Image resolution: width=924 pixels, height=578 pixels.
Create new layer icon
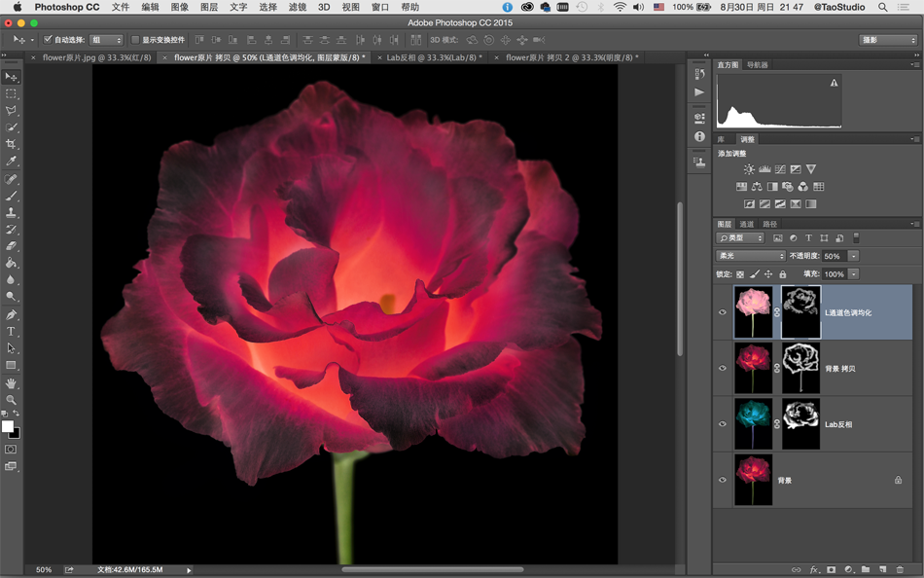pos(883,570)
